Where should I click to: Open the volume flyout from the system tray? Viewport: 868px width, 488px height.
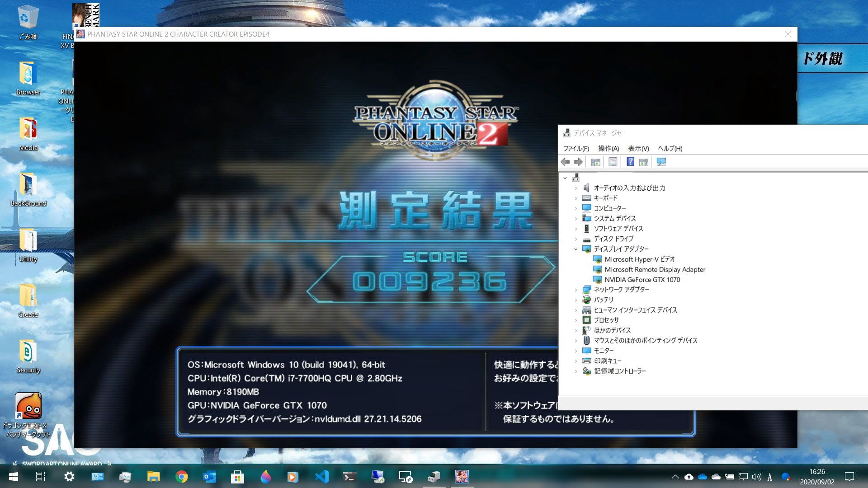coord(756,477)
